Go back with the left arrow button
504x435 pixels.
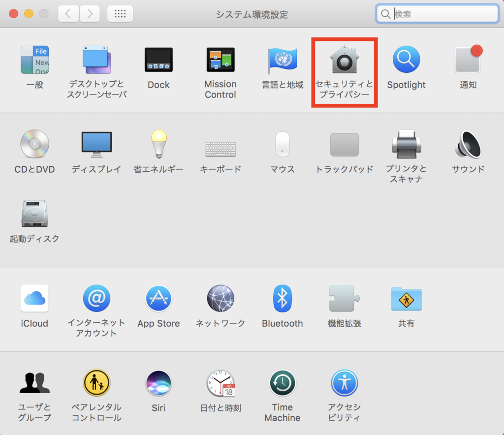pyautogui.click(x=68, y=13)
